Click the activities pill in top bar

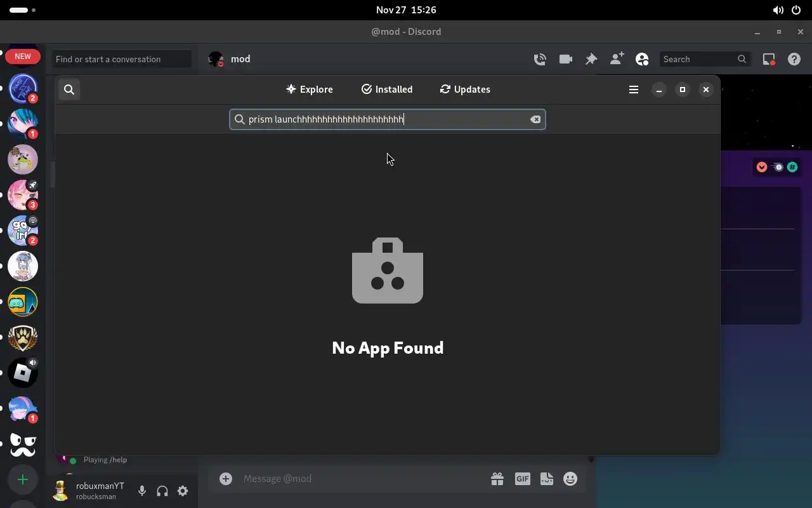tap(23, 10)
